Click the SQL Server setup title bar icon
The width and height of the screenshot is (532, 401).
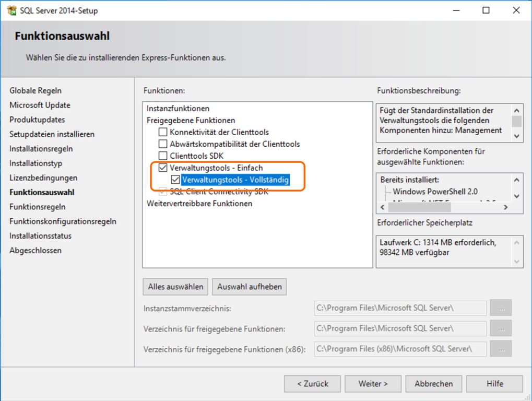(11, 10)
